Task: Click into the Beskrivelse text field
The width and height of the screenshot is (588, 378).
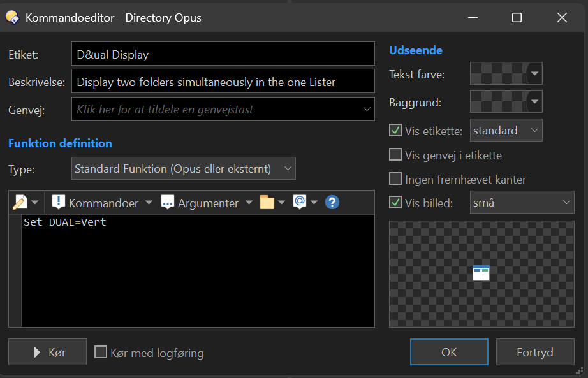Action: click(x=223, y=82)
